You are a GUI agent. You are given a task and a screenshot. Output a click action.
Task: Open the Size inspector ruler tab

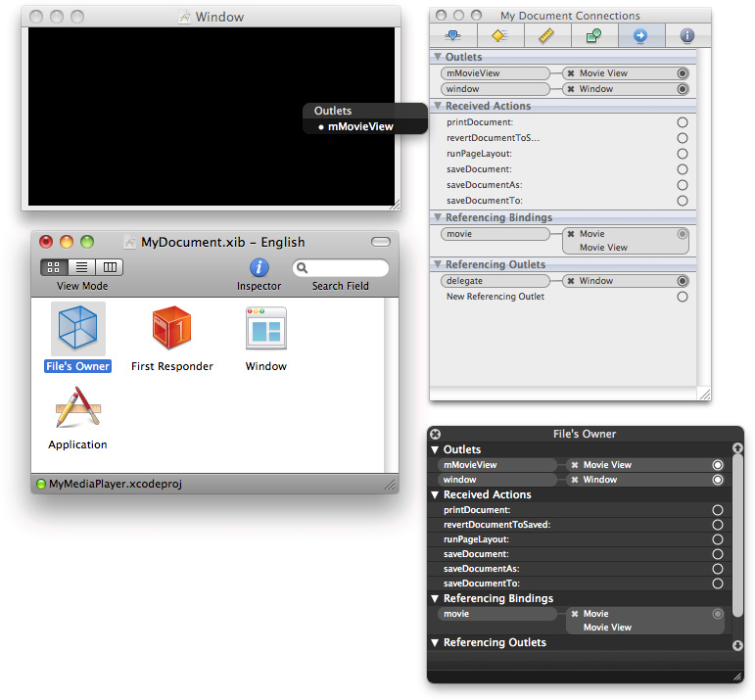544,36
